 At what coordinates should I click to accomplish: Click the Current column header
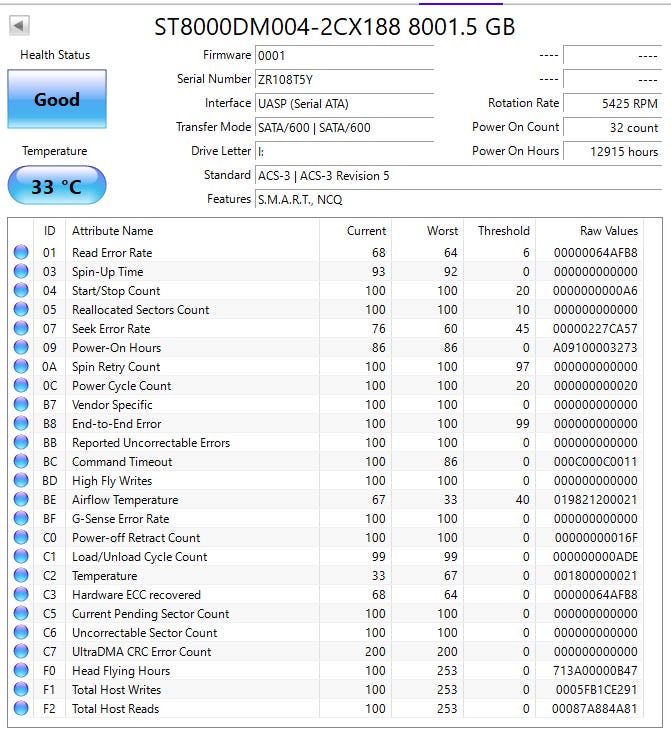(355, 231)
